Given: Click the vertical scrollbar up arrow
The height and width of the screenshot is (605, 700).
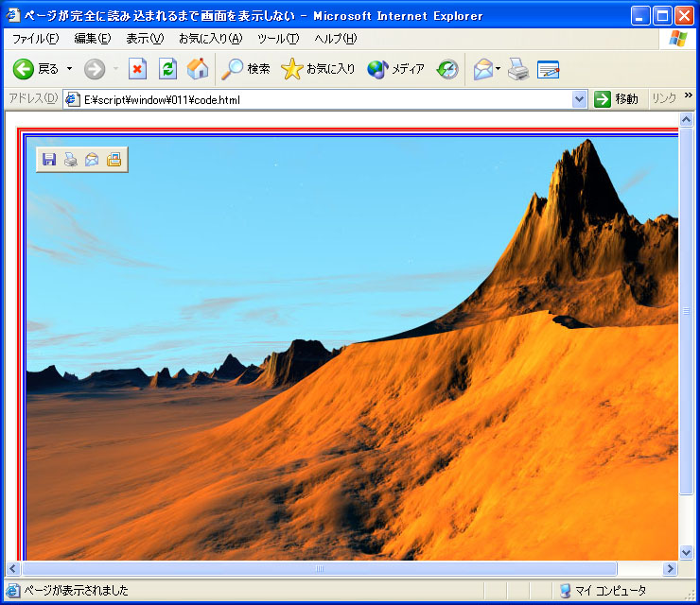Looking at the screenshot, I should pos(686,119).
